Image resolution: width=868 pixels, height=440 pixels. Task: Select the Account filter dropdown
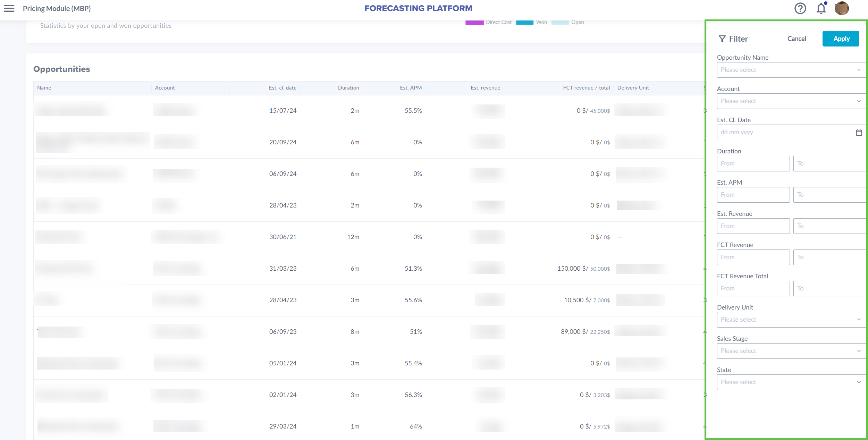[x=791, y=101]
